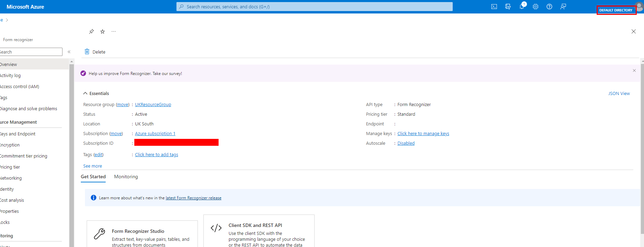644x247 pixels.
Task: Click the Client SDK code brackets icon
Action: (x=216, y=228)
